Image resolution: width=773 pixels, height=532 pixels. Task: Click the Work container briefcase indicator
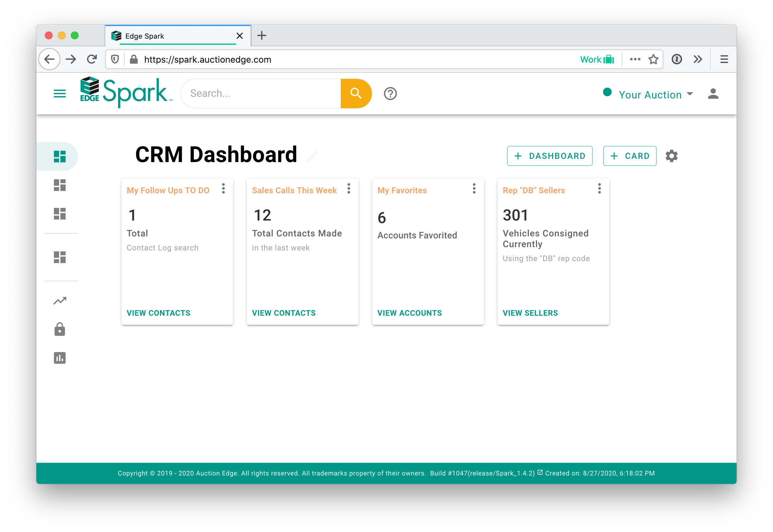point(597,59)
